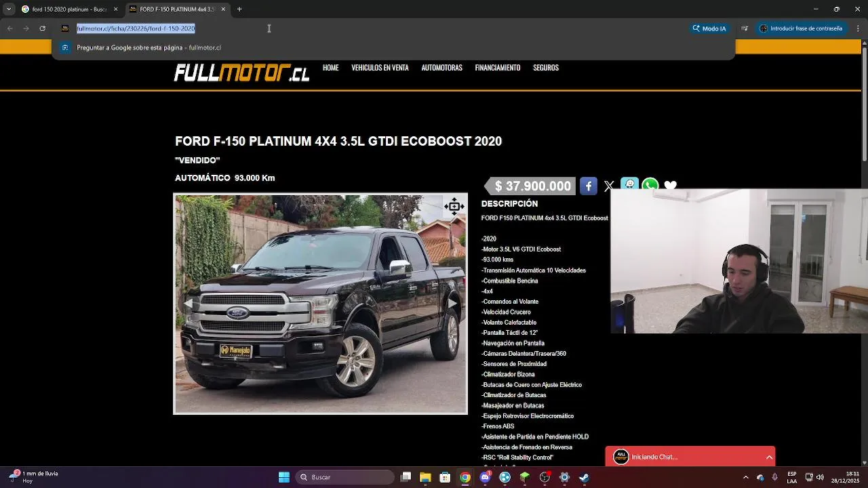Screen dimensions: 868x488
Task: Add vehicle to favorites heart icon
Action: point(670,186)
